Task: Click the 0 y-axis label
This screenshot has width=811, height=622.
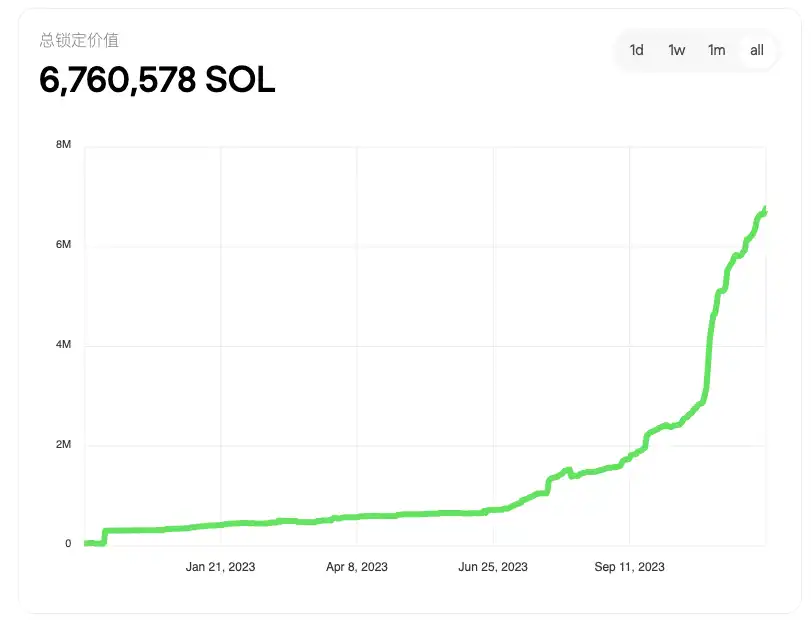Action: tap(68, 544)
